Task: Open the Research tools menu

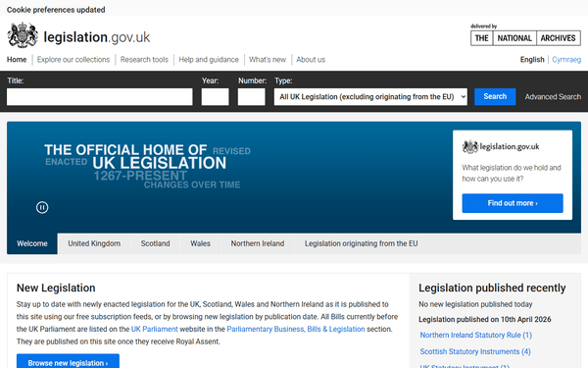Action: pyautogui.click(x=144, y=59)
